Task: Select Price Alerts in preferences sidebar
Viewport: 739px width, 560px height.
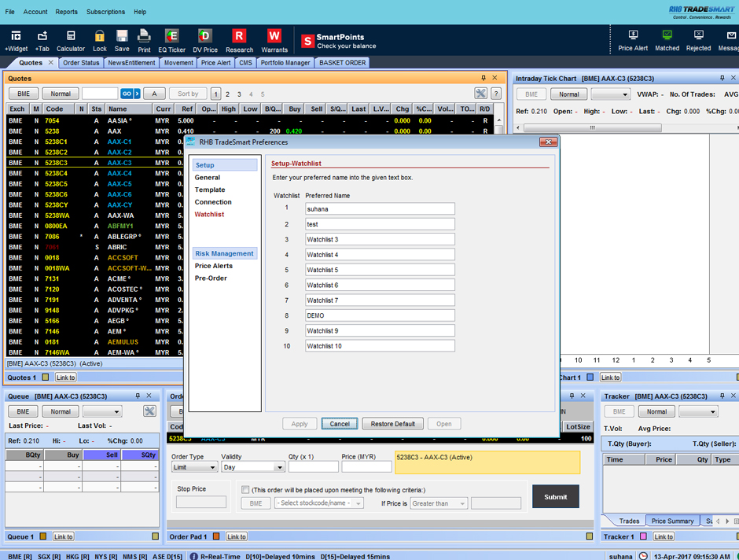Action: pos(214,266)
